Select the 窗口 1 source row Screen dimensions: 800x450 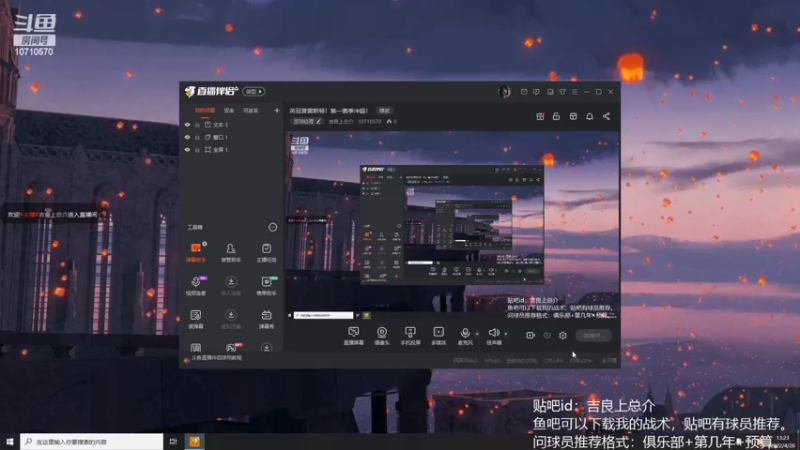click(232, 137)
